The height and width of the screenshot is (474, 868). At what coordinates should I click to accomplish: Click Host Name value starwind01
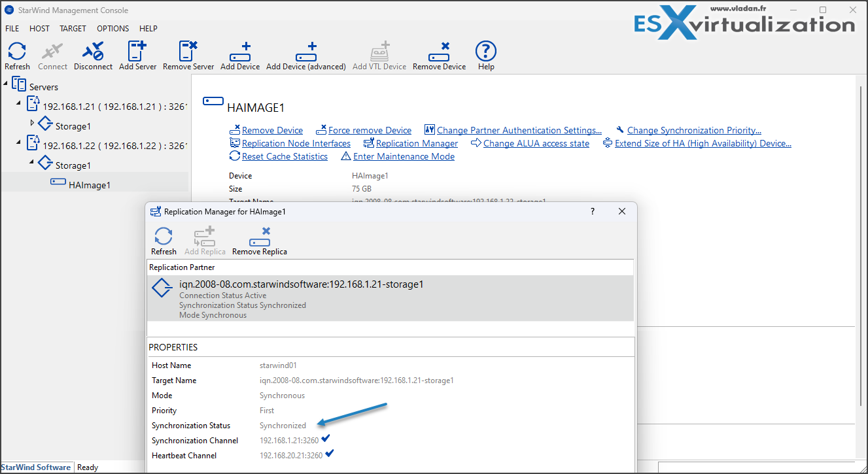pos(278,365)
